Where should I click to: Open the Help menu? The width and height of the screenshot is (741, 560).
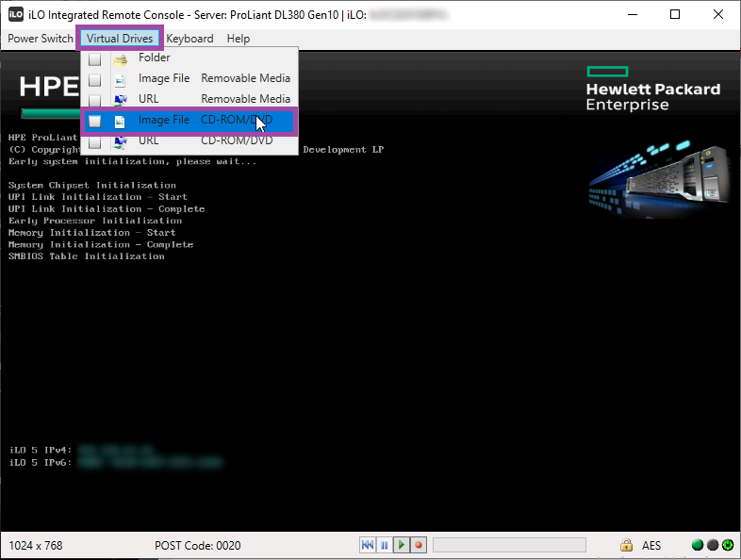pyautogui.click(x=239, y=39)
